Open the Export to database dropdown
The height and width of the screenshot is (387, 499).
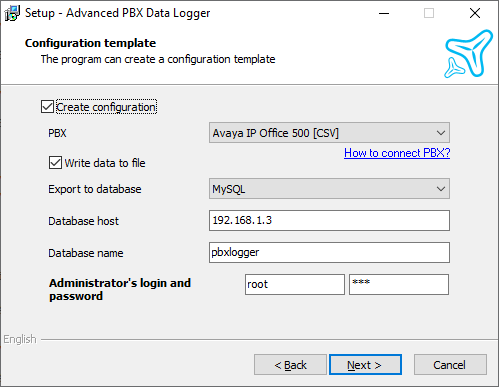pyautogui.click(x=329, y=189)
